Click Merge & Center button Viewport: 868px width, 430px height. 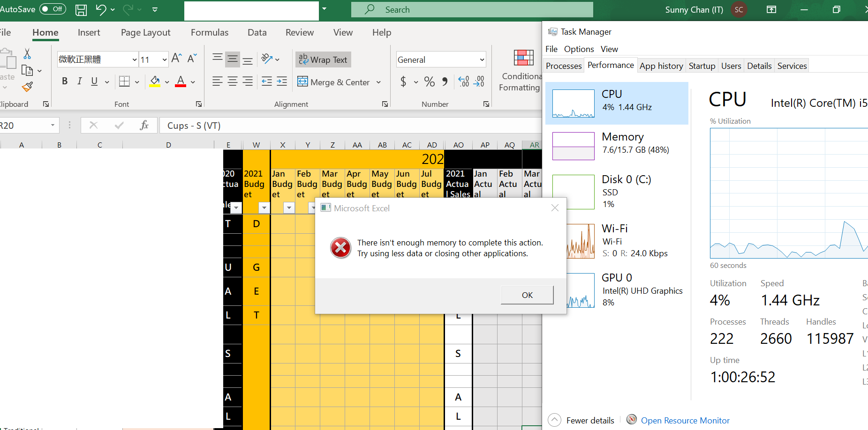tap(334, 82)
